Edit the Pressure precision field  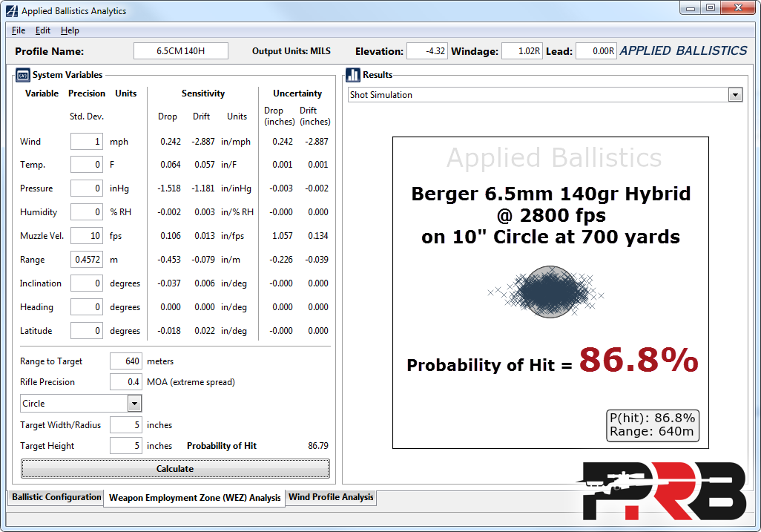pyautogui.click(x=86, y=188)
